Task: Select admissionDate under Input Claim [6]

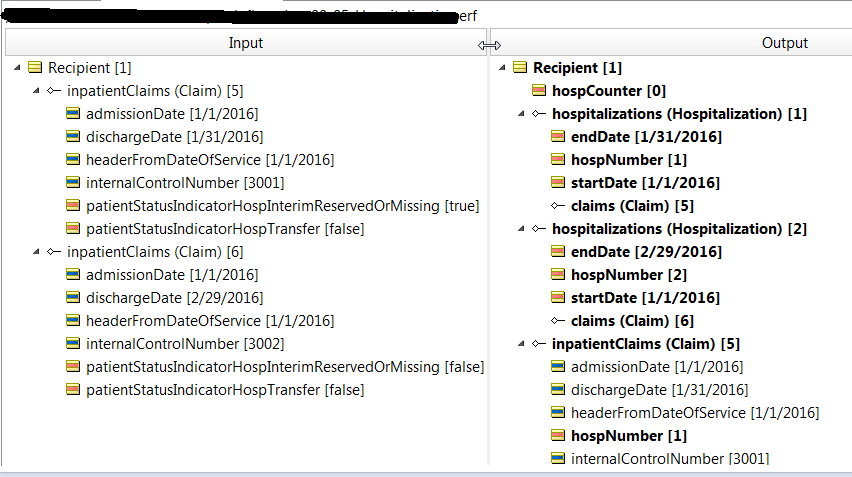Action: [172, 274]
